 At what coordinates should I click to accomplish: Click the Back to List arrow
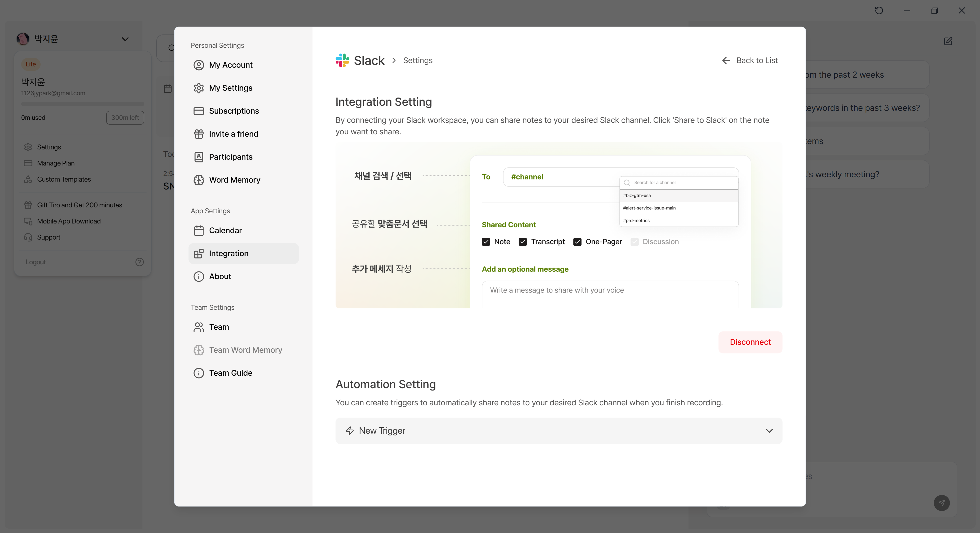726,60
